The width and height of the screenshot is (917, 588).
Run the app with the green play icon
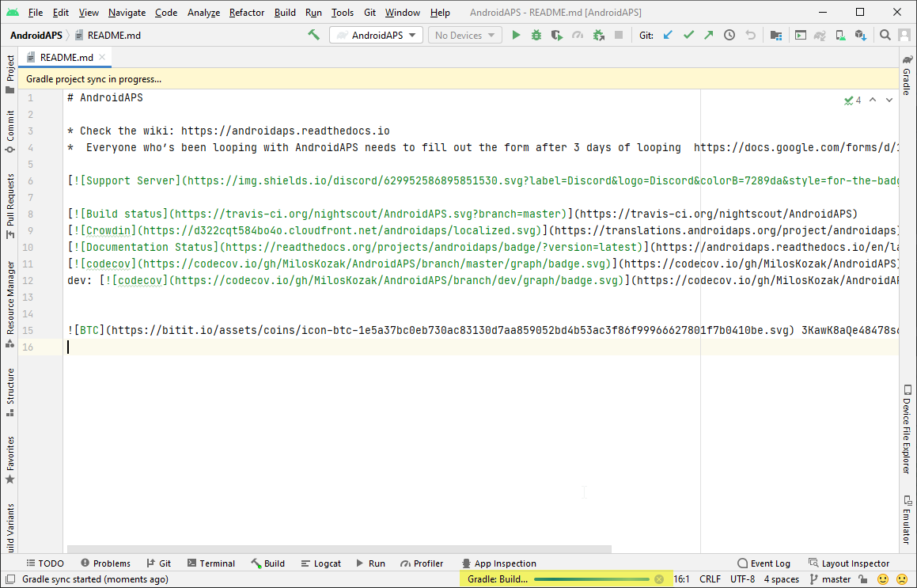click(x=516, y=35)
